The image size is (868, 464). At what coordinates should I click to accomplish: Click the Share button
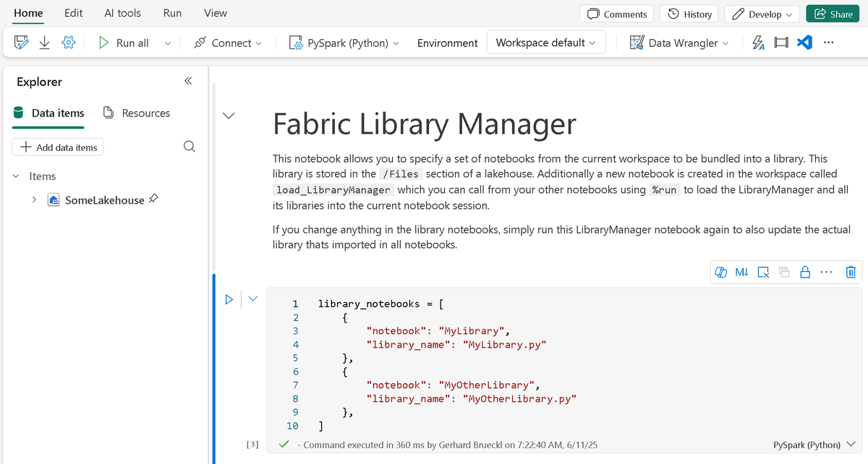tap(832, 14)
